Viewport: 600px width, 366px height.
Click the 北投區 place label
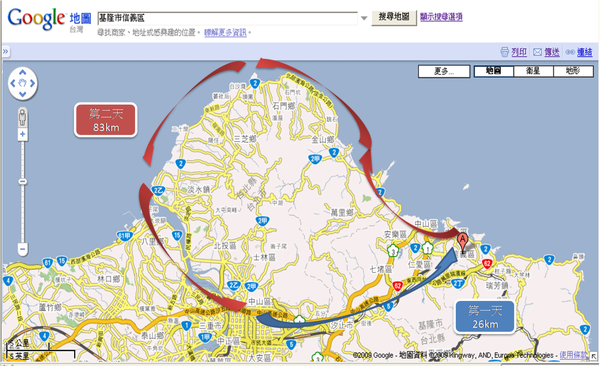[x=225, y=246]
